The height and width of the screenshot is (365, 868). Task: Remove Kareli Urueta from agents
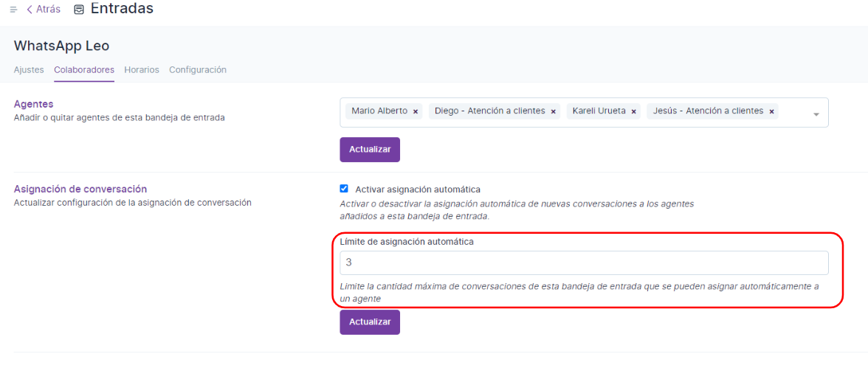(634, 111)
